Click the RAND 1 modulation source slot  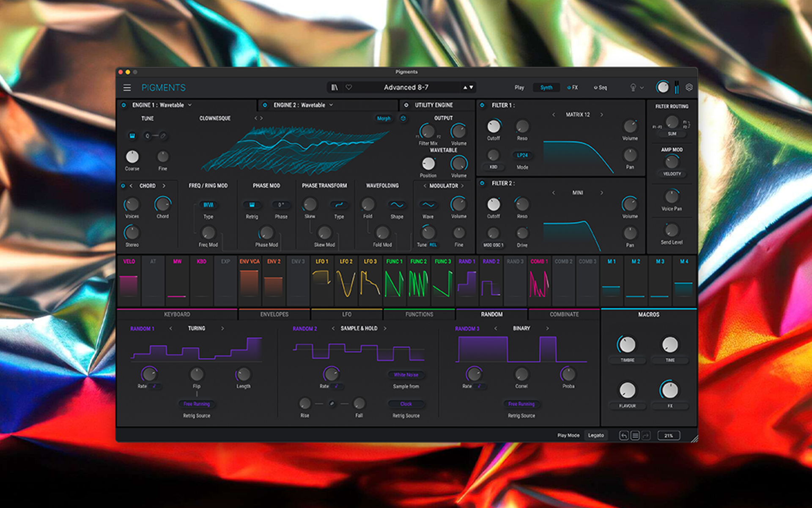click(467, 281)
